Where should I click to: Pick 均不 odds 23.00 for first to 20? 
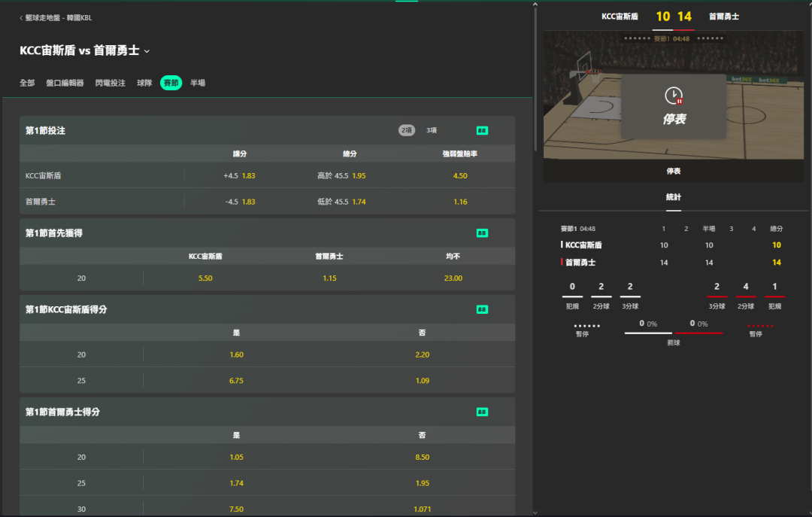pos(453,278)
